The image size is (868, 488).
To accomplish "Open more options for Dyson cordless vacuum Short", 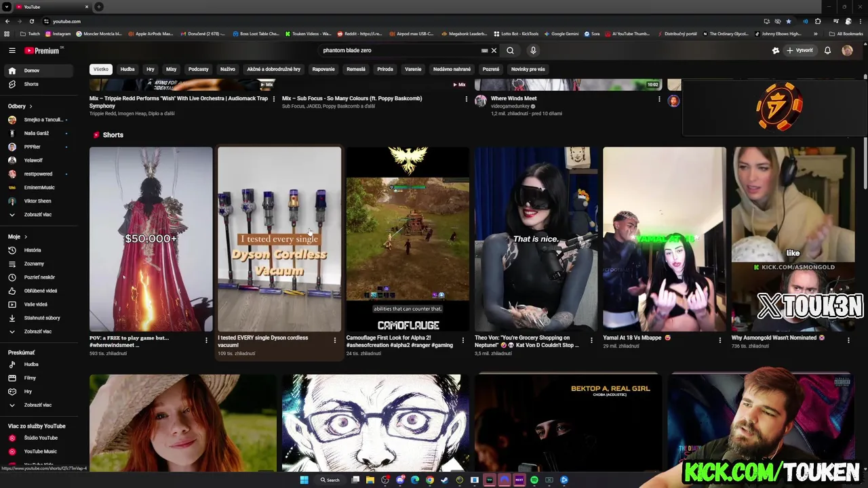I will point(334,340).
